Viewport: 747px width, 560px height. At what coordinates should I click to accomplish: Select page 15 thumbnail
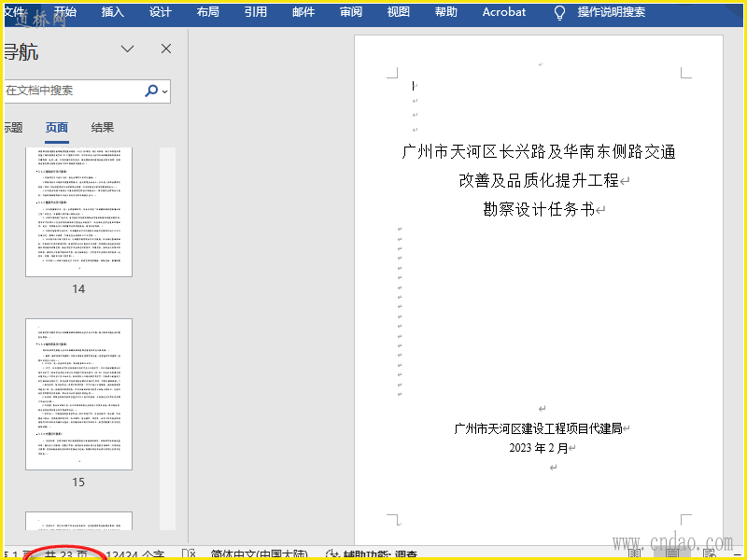[x=78, y=394]
